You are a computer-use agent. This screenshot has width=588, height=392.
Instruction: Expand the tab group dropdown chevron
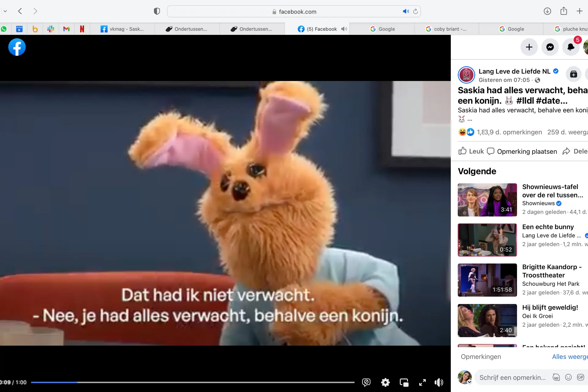pos(5,11)
